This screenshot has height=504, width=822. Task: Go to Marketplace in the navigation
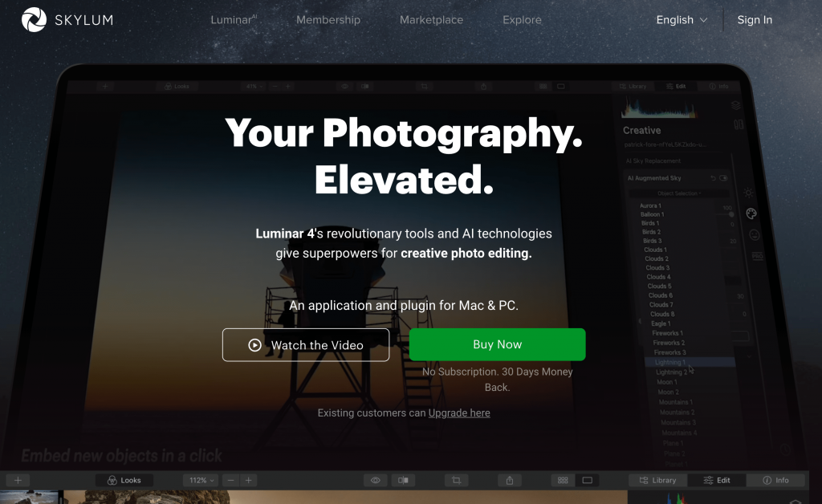(431, 20)
